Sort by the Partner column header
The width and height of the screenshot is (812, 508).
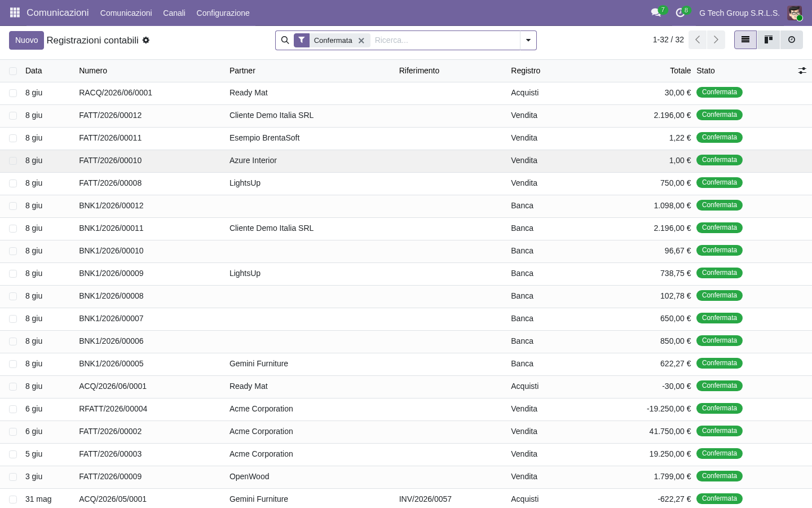point(242,71)
